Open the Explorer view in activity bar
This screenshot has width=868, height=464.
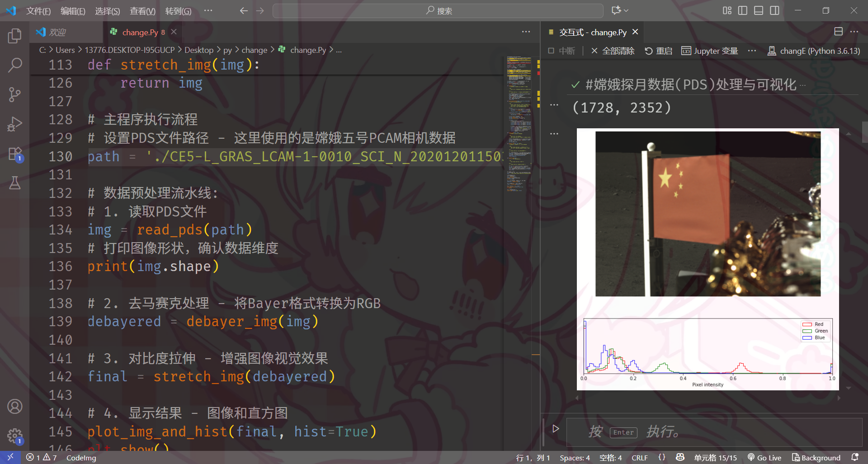click(x=14, y=36)
